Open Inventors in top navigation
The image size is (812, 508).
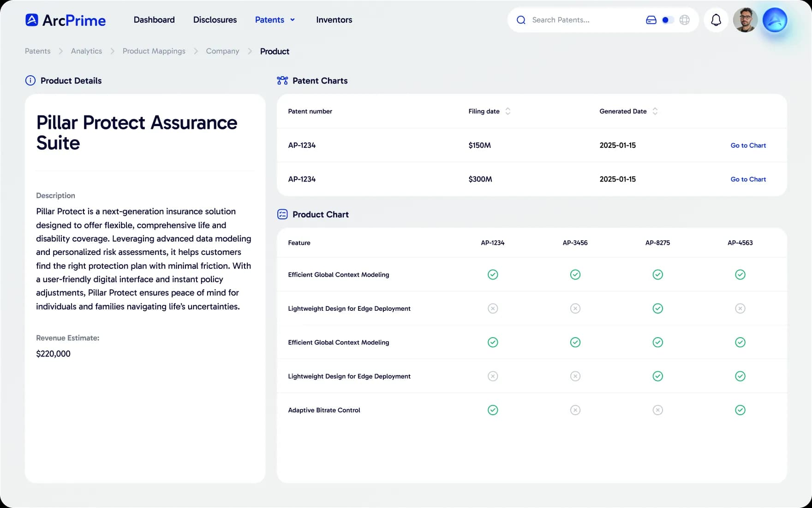(x=334, y=20)
